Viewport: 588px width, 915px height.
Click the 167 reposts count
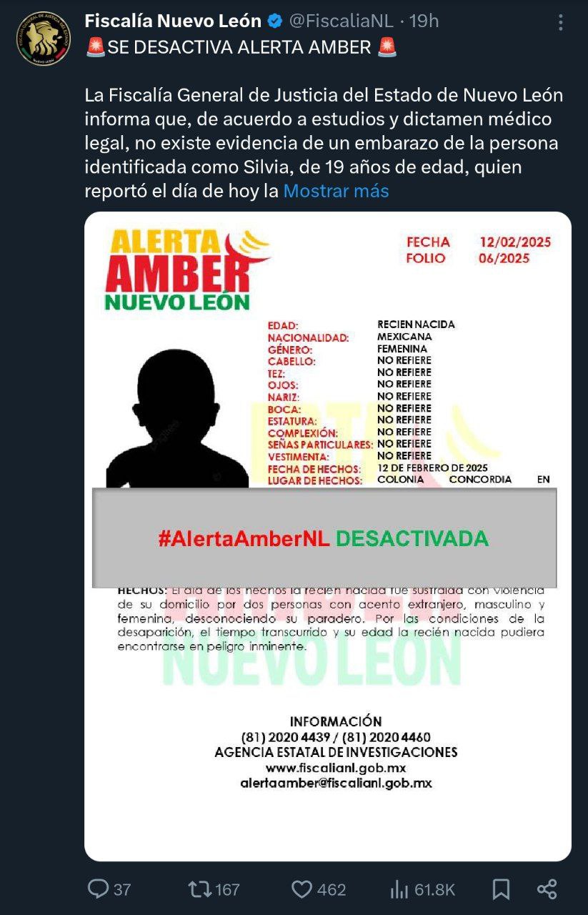pyautogui.click(x=227, y=890)
